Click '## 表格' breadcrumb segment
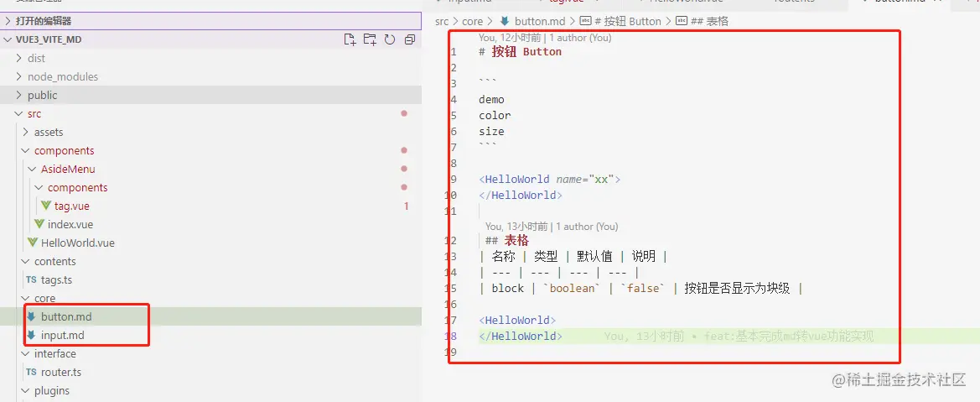Screen dimensions: 980x402 tap(709, 21)
